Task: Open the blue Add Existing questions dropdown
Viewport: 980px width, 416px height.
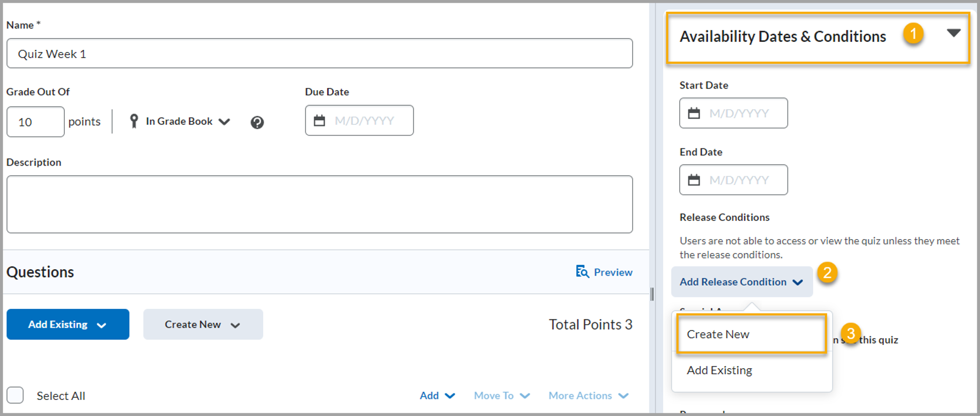Action: tap(68, 324)
